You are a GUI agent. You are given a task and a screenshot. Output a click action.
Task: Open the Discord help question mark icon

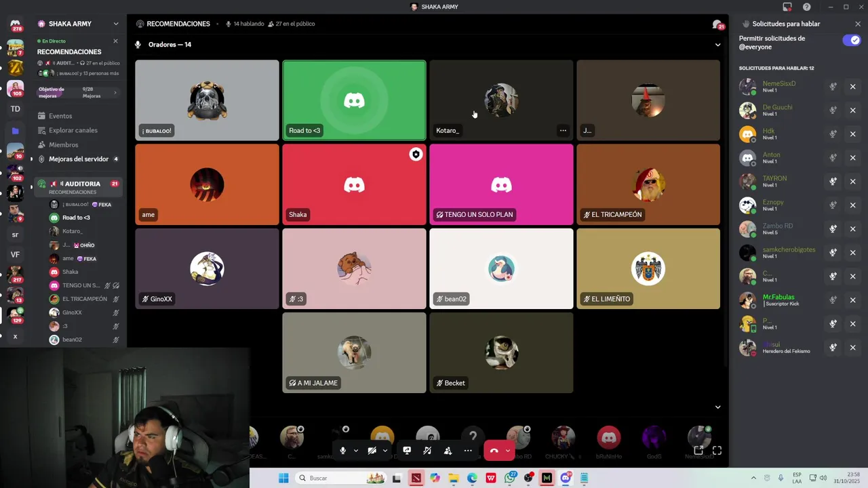point(807,7)
